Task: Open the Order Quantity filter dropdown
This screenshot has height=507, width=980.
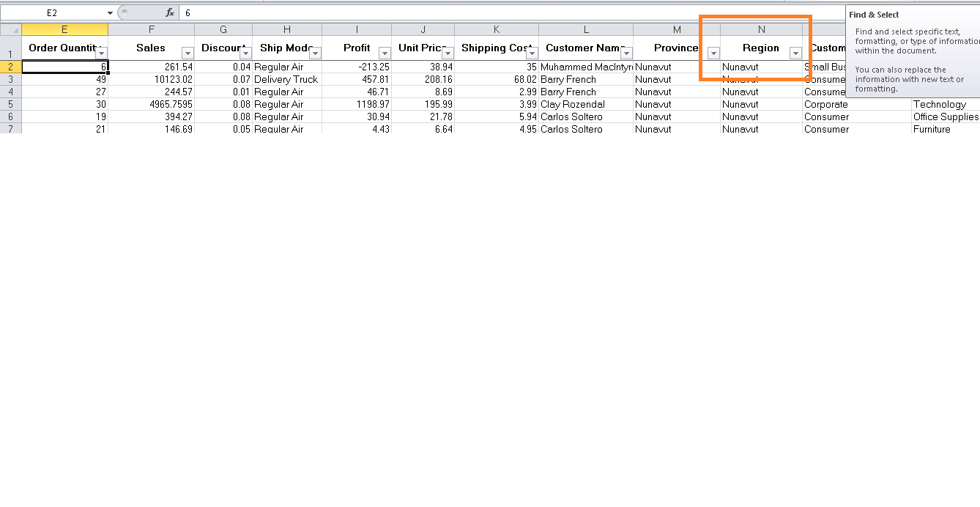Action: point(103,52)
